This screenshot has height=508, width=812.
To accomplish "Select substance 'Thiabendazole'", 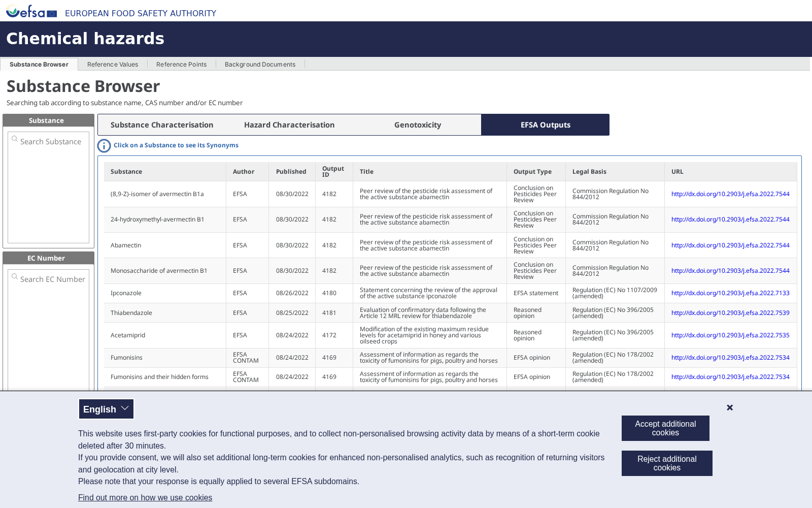I will coord(131,313).
